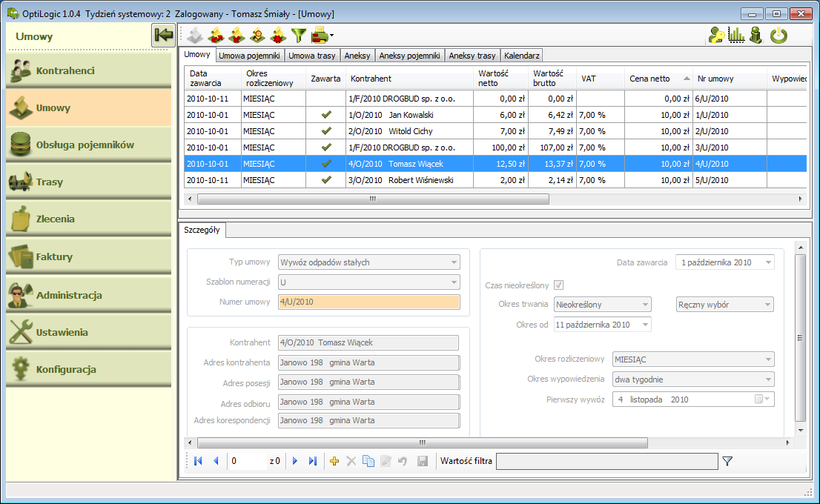This screenshot has width=820, height=504.
Task: Apply the filter with the funnel beside Wartość filtra
Action: click(727, 460)
